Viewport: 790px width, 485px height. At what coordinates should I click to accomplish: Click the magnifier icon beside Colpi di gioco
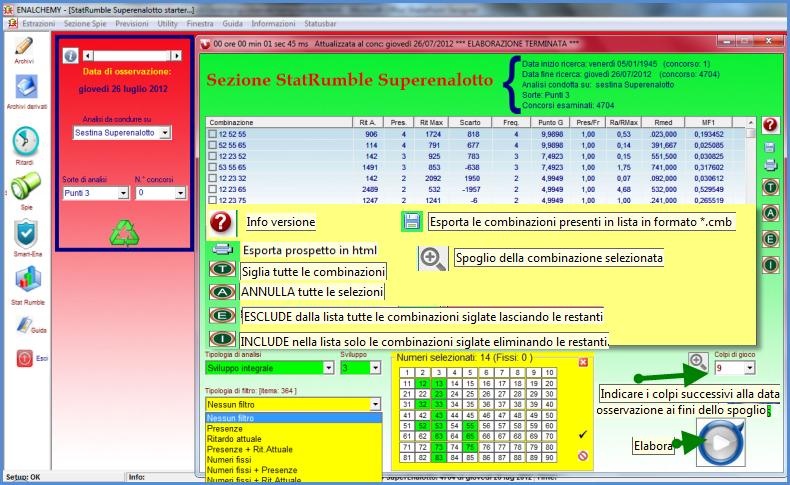(x=698, y=361)
